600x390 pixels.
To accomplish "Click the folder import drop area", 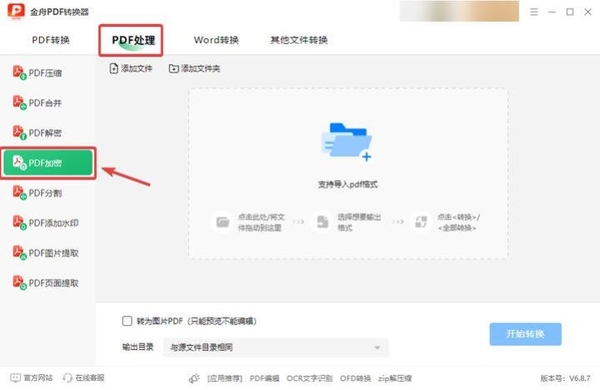I will click(348, 174).
